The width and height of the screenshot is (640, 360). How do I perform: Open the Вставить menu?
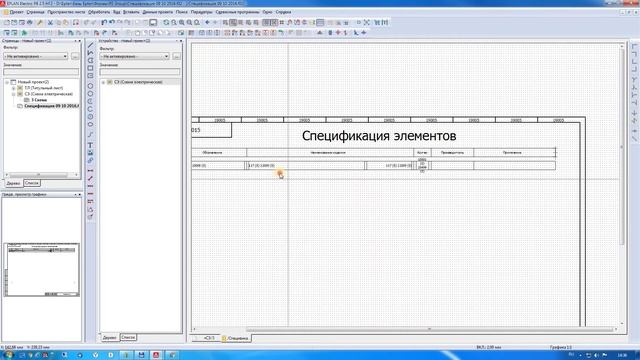pyautogui.click(x=131, y=12)
